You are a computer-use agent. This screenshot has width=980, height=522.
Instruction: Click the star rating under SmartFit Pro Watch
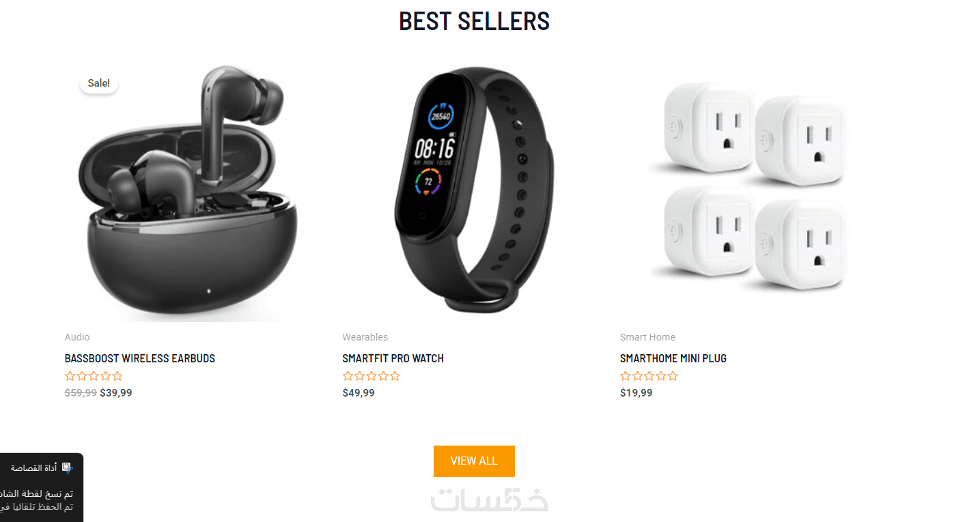[372, 376]
